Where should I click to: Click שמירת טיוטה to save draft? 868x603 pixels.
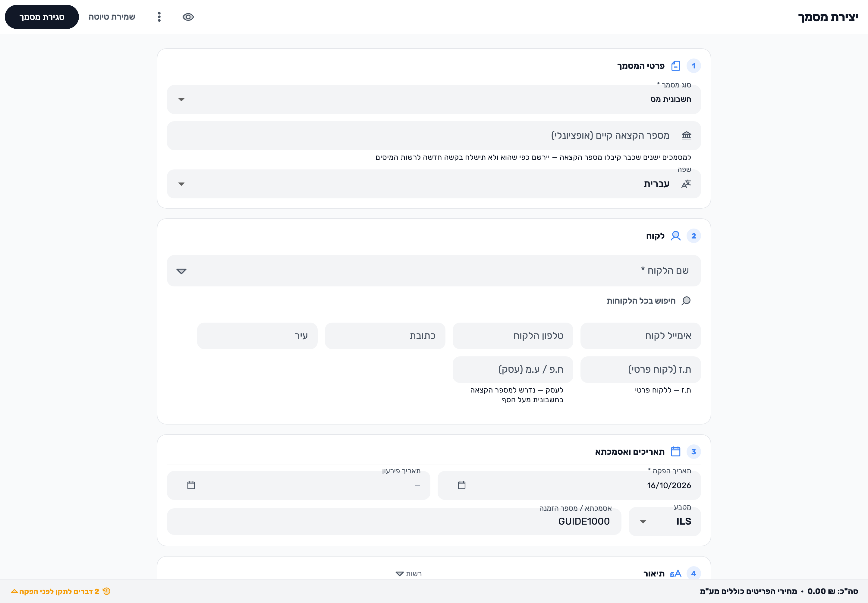click(x=112, y=17)
